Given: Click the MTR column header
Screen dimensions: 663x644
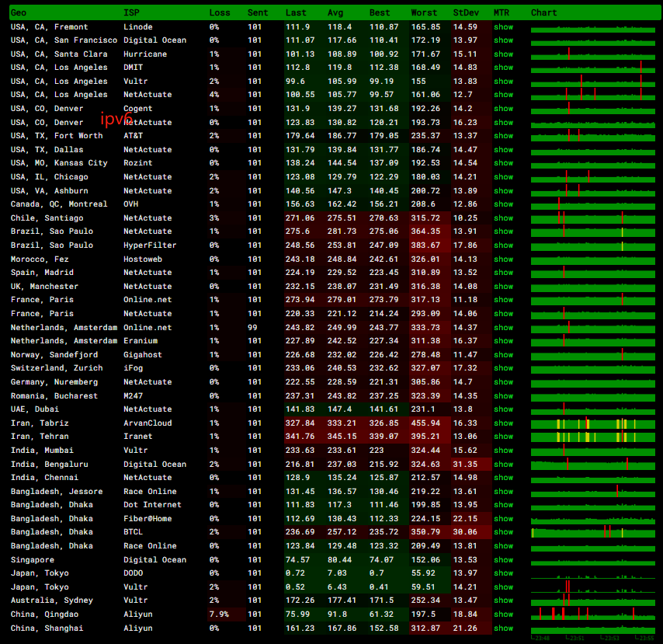Looking at the screenshot, I should click(502, 12).
